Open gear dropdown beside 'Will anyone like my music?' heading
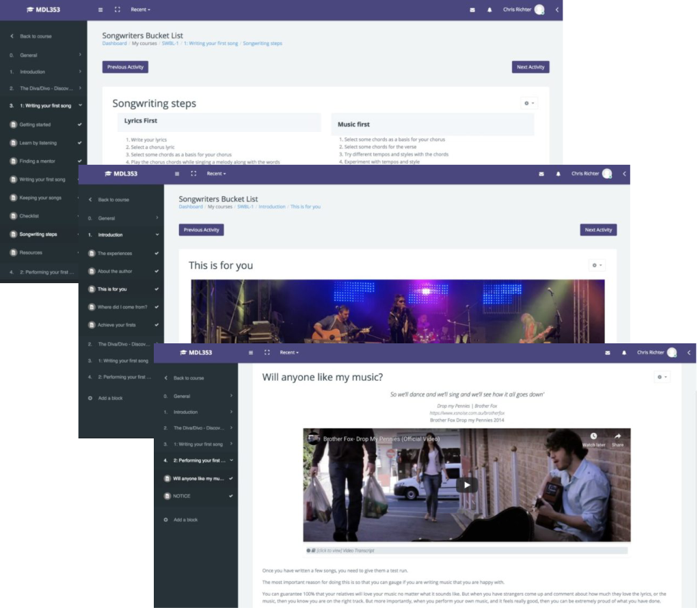This screenshot has height=608, width=700. (x=662, y=377)
